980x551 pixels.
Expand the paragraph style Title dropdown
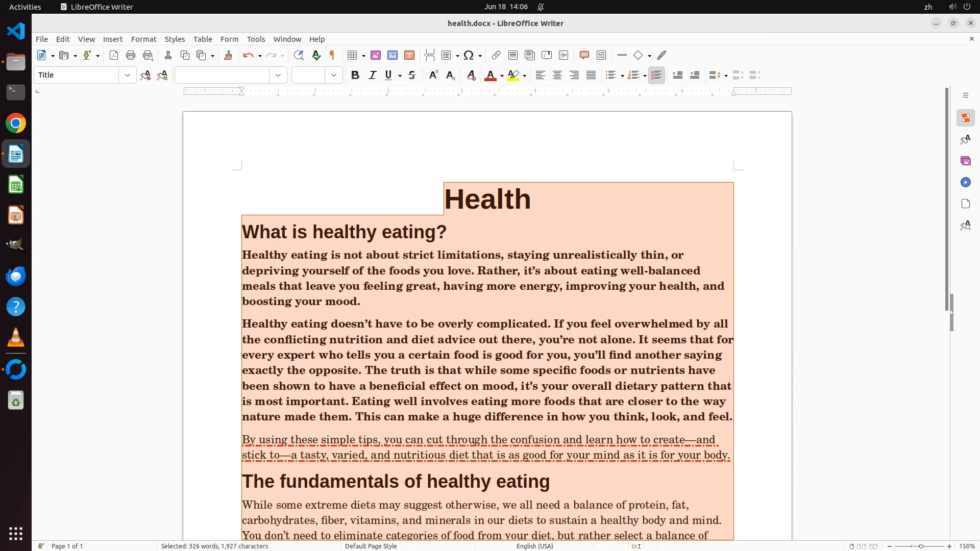tap(127, 76)
